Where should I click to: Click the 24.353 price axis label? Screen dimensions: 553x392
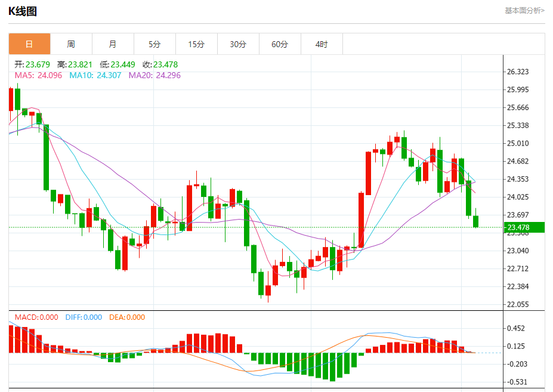tap(518, 179)
